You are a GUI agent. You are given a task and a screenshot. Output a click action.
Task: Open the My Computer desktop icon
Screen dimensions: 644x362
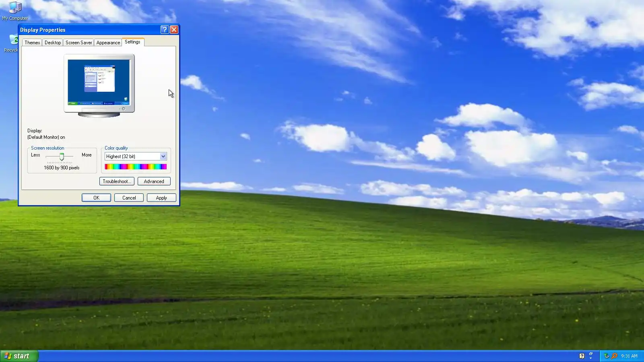[x=15, y=10]
